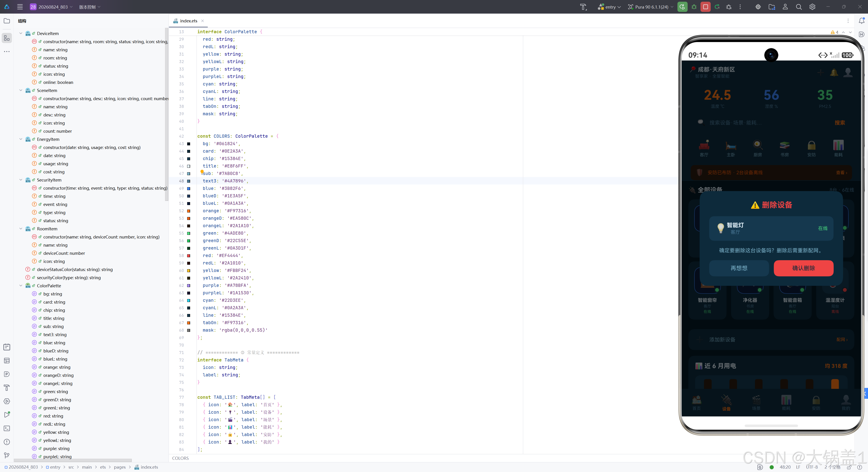The width and height of the screenshot is (868, 472).
Task: Open the H panel icon on right sidebar
Action: [862, 34]
